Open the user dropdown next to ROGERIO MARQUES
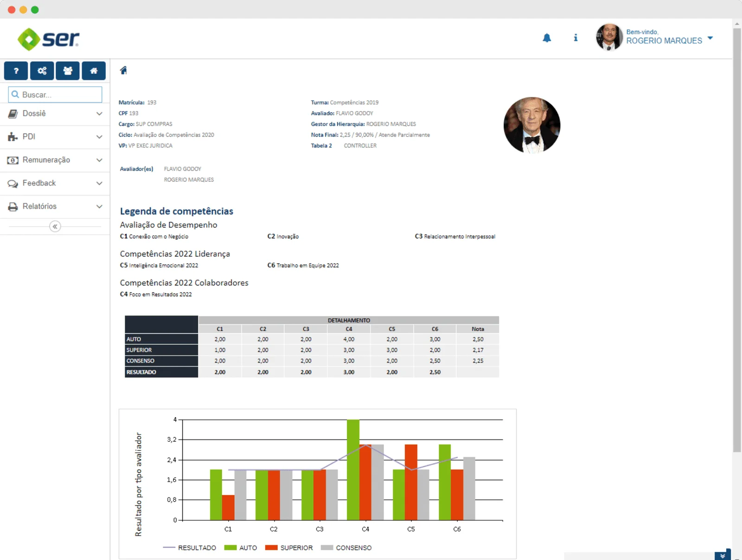 (x=710, y=38)
